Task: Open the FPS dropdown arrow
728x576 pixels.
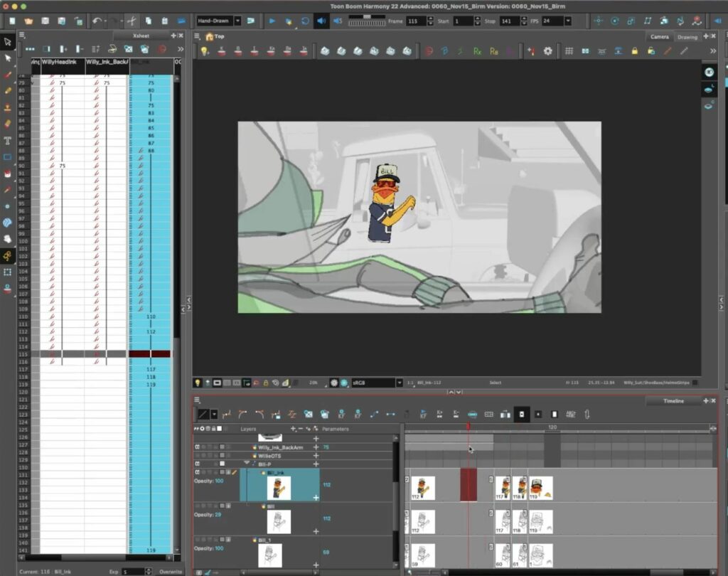Action: (568, 21)
